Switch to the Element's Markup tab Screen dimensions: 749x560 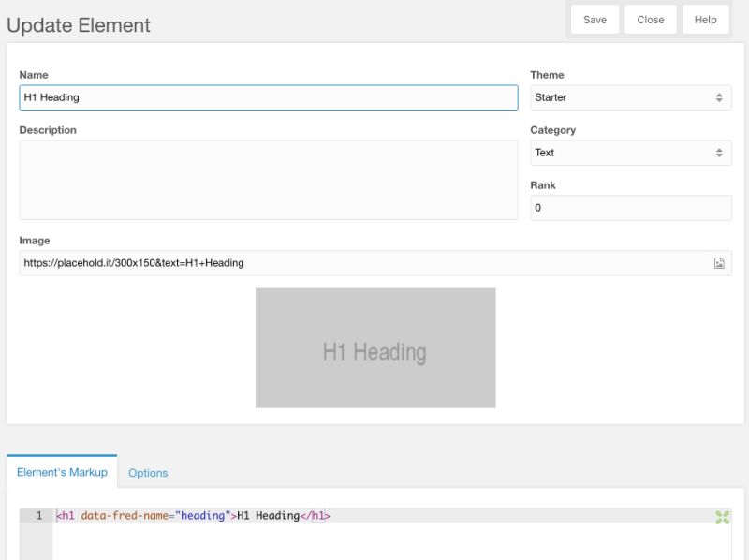(62, 472)
